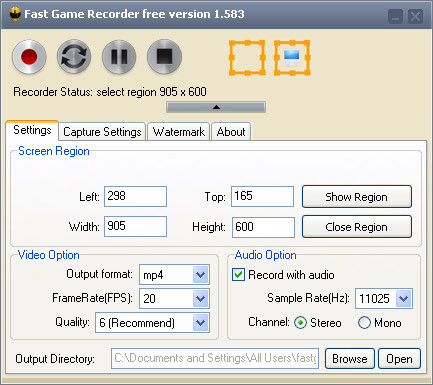Pause the recording
Screen dimensions: 433x385
pos(119,56)
